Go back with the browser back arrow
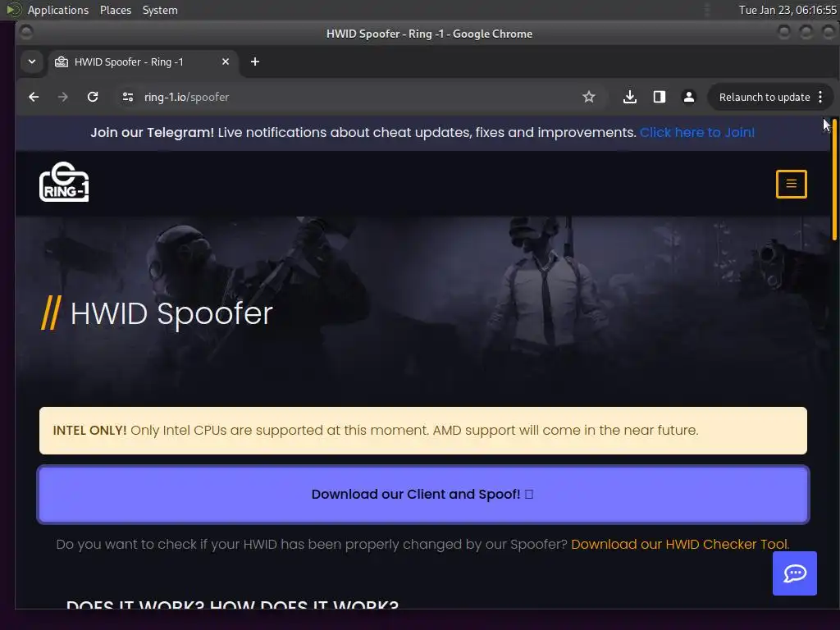840x630 pixels. point(34,97)
